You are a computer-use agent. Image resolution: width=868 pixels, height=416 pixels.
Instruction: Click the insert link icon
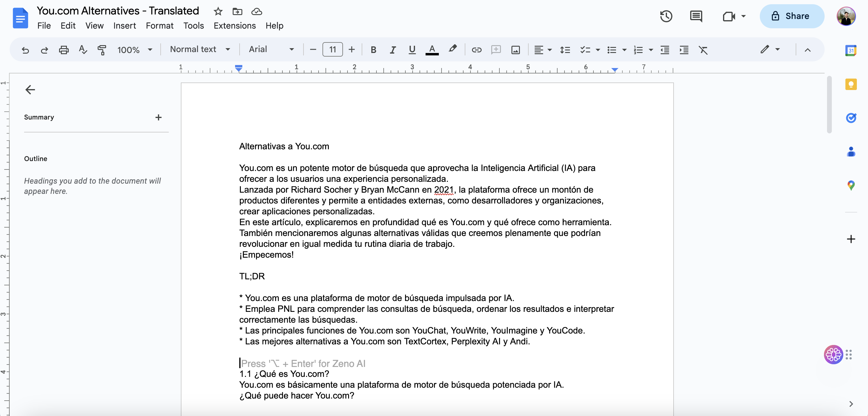coord(476,50)
